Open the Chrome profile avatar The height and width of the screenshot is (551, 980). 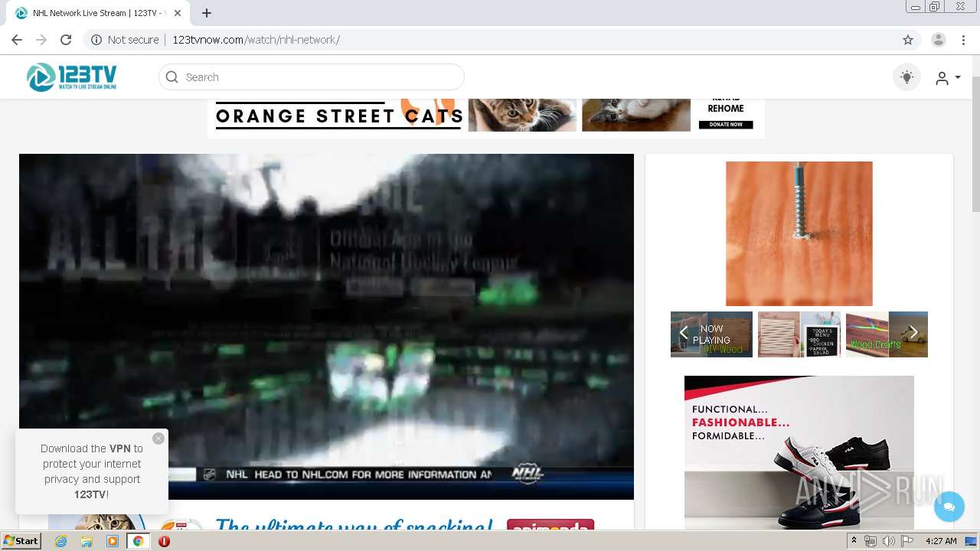[939, 40]
